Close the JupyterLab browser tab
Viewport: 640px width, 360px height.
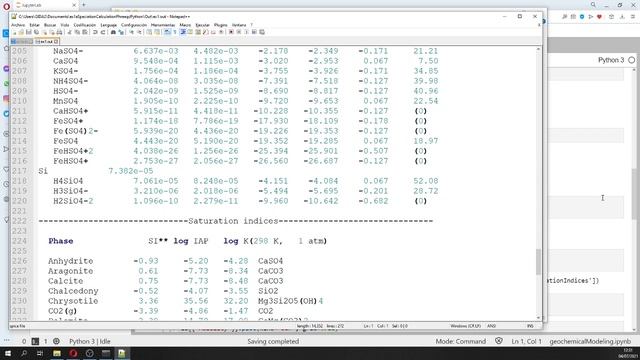74,5
